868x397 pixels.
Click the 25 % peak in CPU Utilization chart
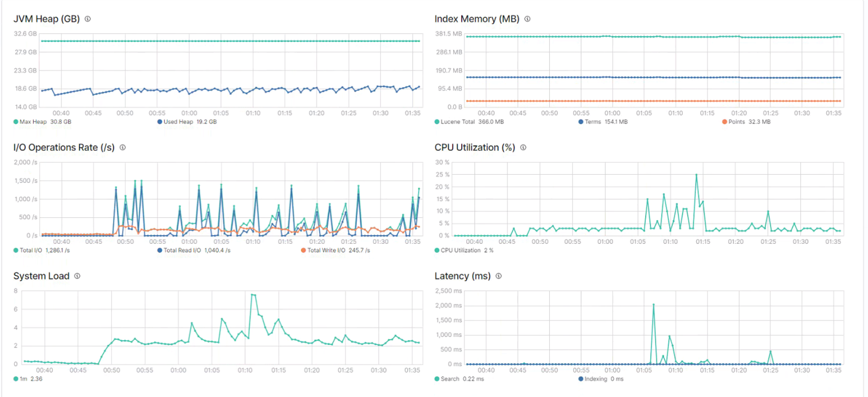click(x=696, y=175)
